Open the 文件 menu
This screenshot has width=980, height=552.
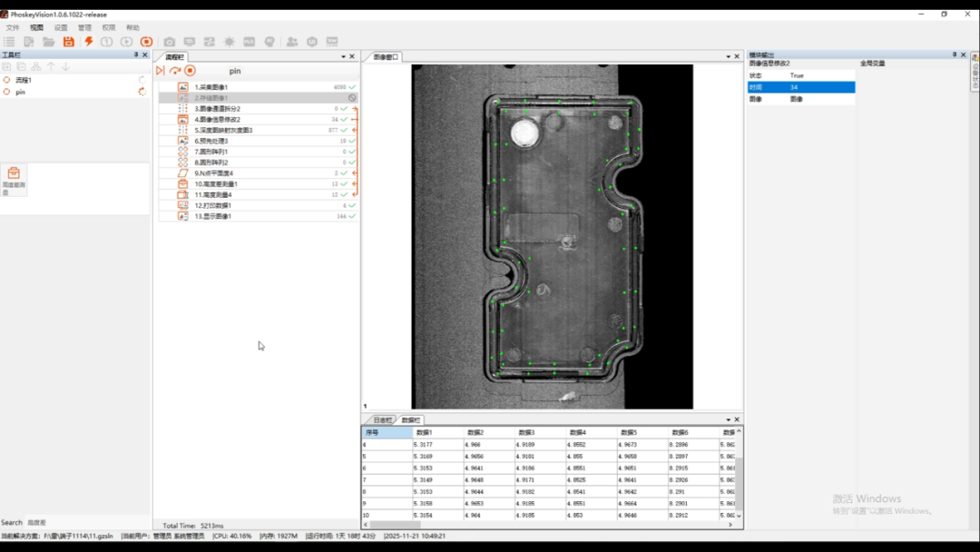click(x=13, y=28)
